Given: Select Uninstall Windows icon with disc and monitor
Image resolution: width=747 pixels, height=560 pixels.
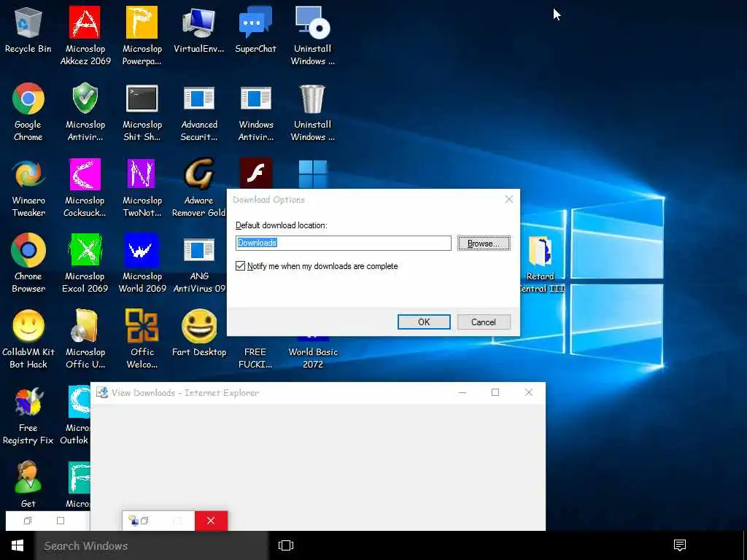Looking at the screenshot, I should [312, 36].
